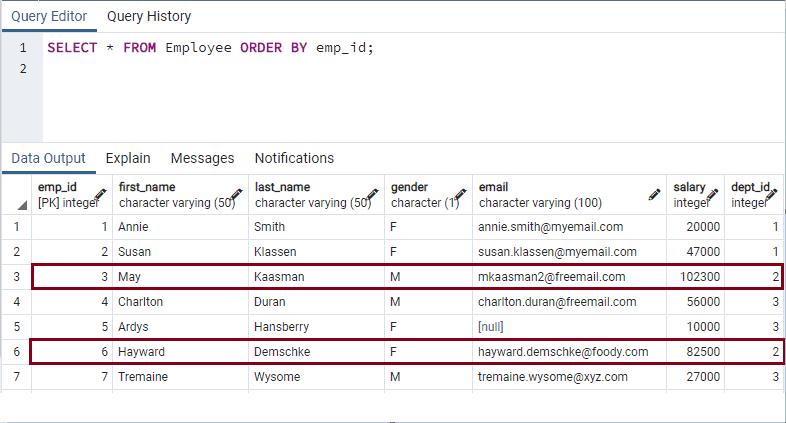Switch to the Query History tab
The image size is (786, 423).
pyautogui.click(x=149, y=16)
